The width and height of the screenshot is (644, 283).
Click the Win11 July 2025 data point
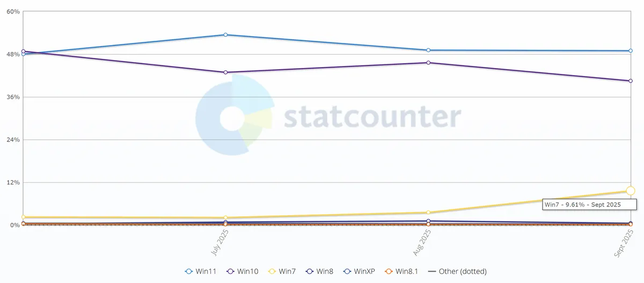tap(225, 35)
